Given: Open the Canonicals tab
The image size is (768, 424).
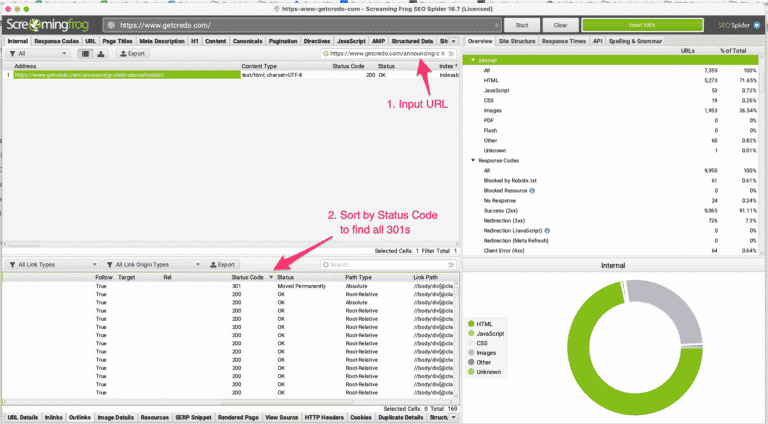Looking at the screenshot, I should 247,41.
